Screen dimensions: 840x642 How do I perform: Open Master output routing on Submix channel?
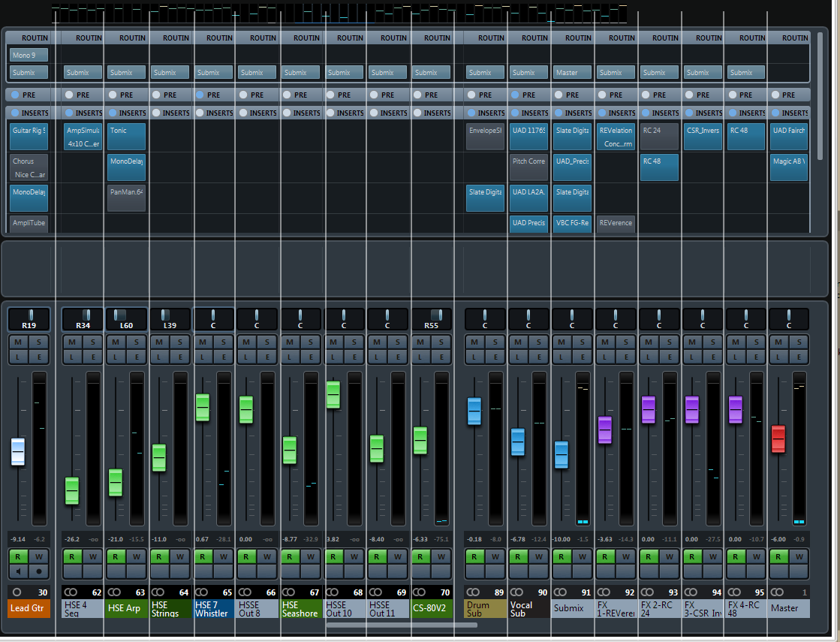point(573,73)
